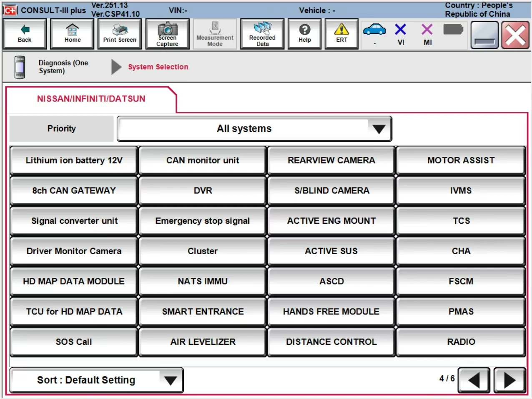
Task: Select FSCM system button
Action: coord(461,281)
